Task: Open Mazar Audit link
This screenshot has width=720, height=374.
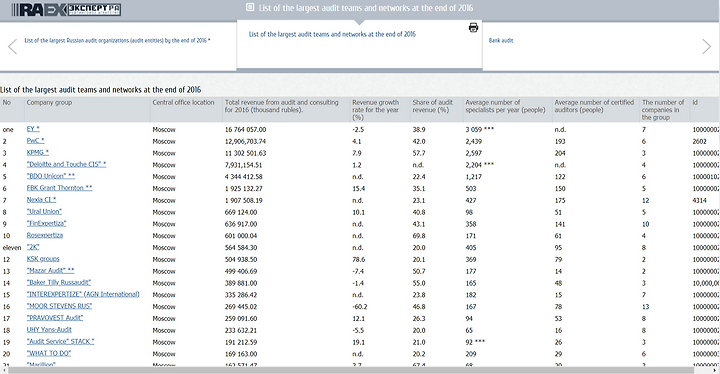Action: [x=51, y=271]
